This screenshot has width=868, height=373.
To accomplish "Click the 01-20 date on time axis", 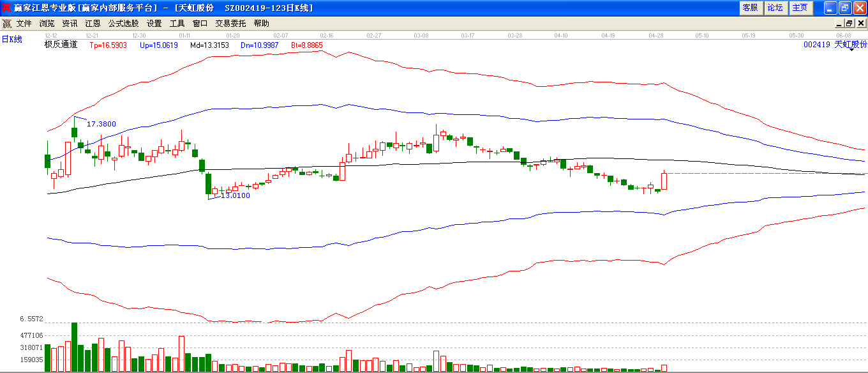I will pyautogui.click(x=233, y=35).
